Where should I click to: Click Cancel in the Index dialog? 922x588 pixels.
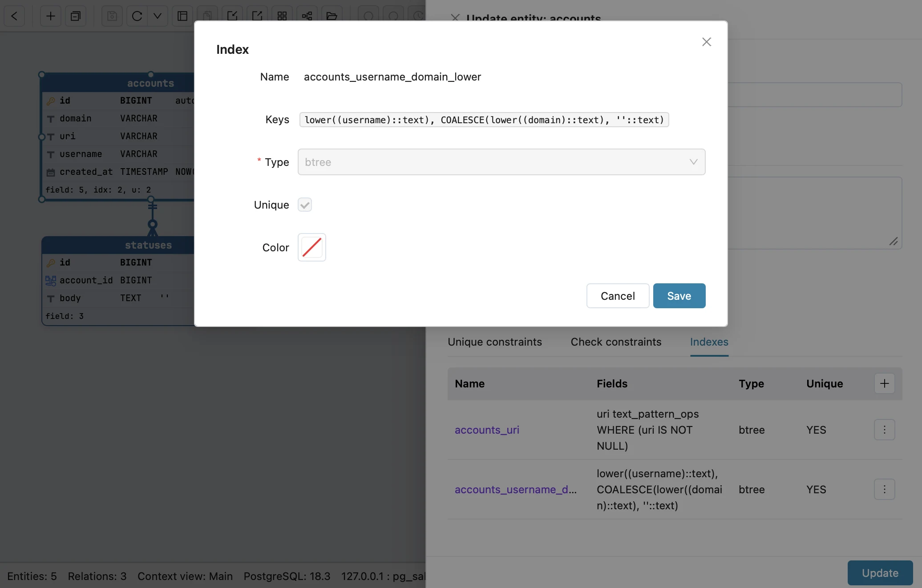pyautogui.click(x=618, y=296)
